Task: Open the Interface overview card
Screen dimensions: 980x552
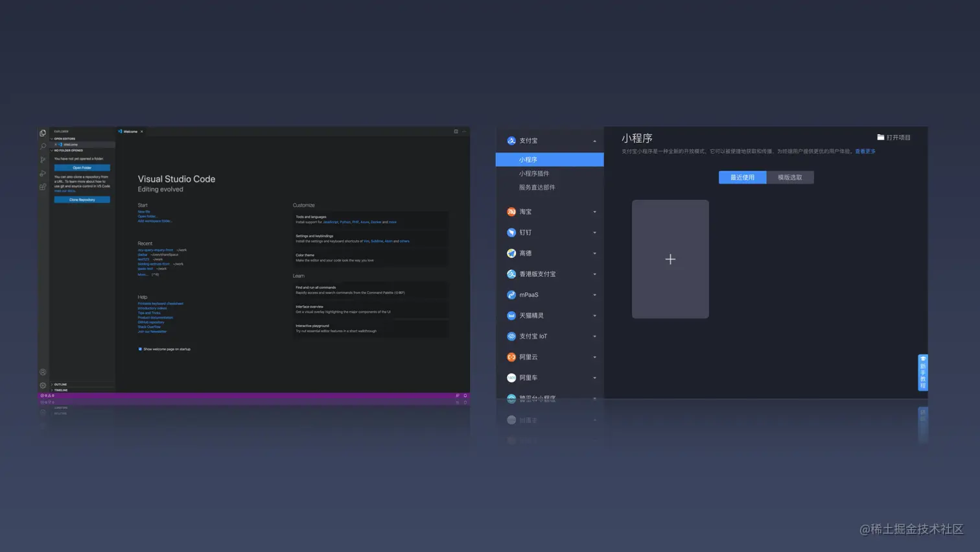Action: point(370,309)
